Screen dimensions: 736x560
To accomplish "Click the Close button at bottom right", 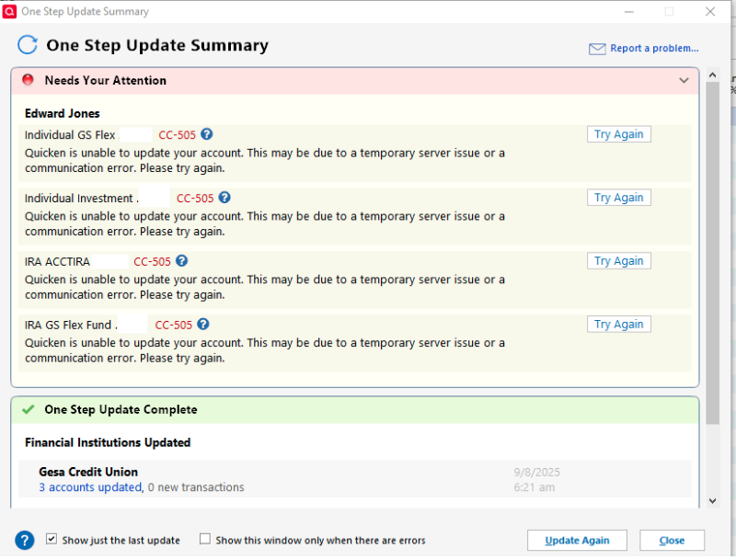I will coord(672,541).
